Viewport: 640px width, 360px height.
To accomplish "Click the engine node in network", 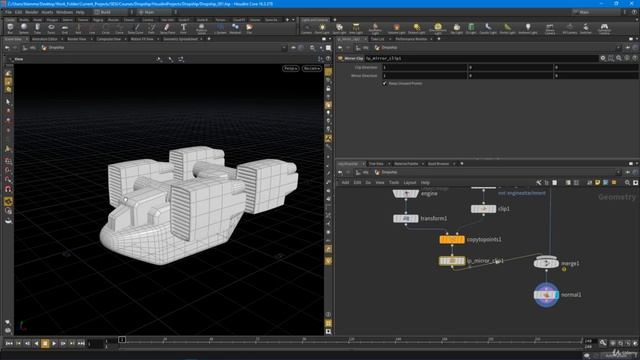I will [x=406, y=193].
